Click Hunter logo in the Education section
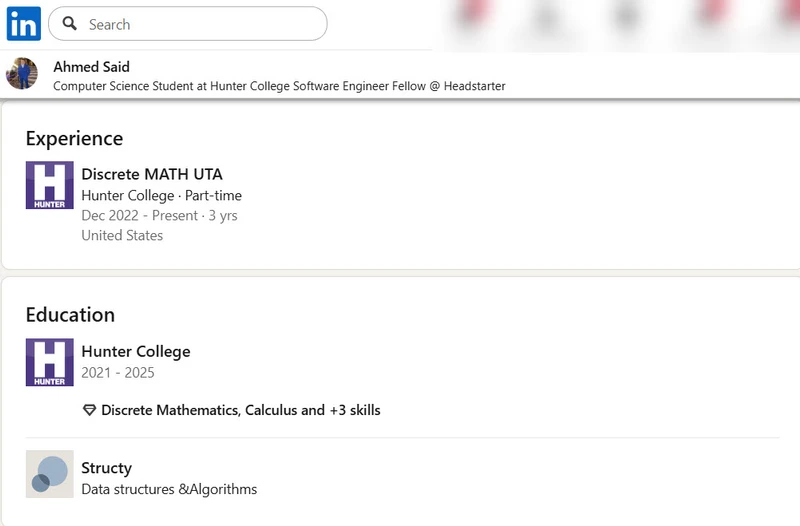Screen dimensions: 800x526 (49, 362)
